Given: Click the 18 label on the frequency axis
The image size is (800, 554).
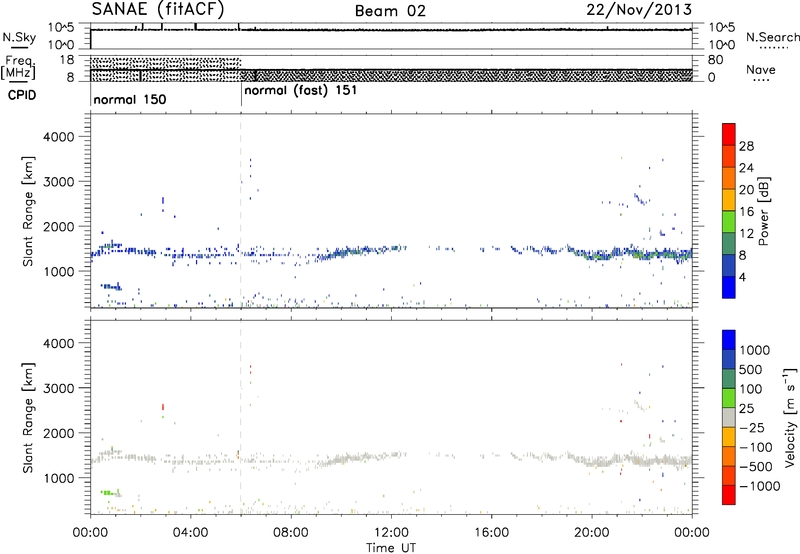Looking at the screenshot, I should pos(67,60).
